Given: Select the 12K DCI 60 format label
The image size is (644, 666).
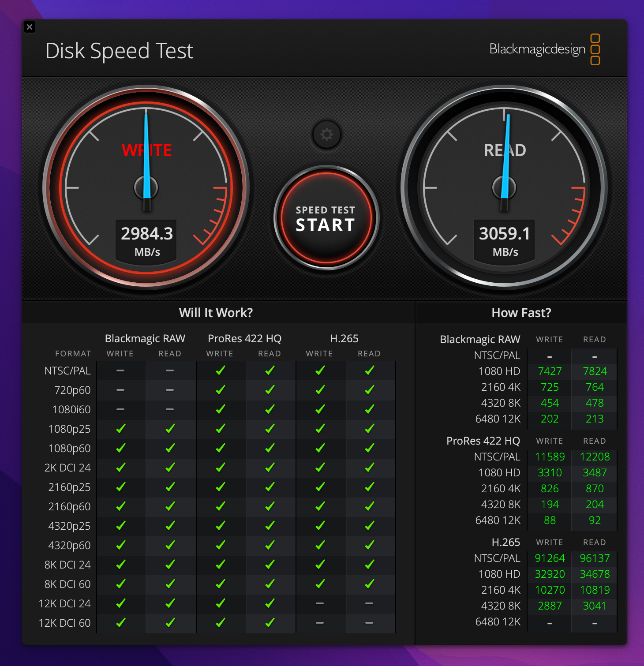Looking at the screenshot, I should (x=64, y=623).
